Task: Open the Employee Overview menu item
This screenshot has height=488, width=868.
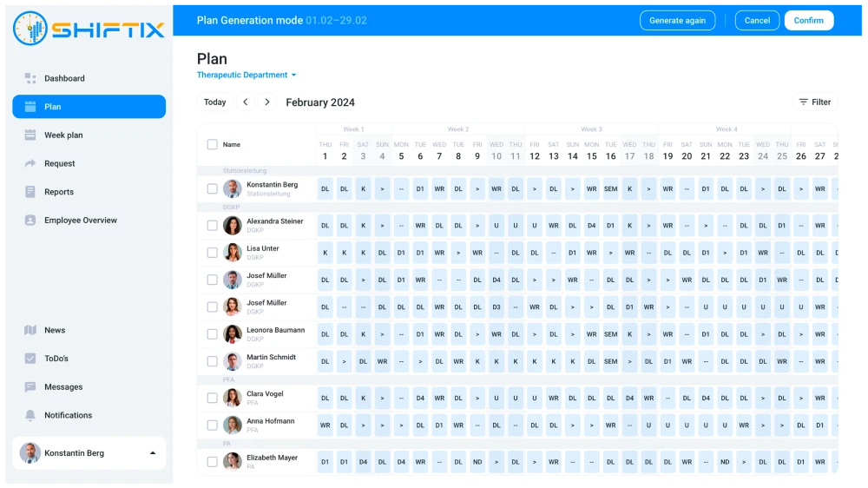Action: (x=89, y=220)
